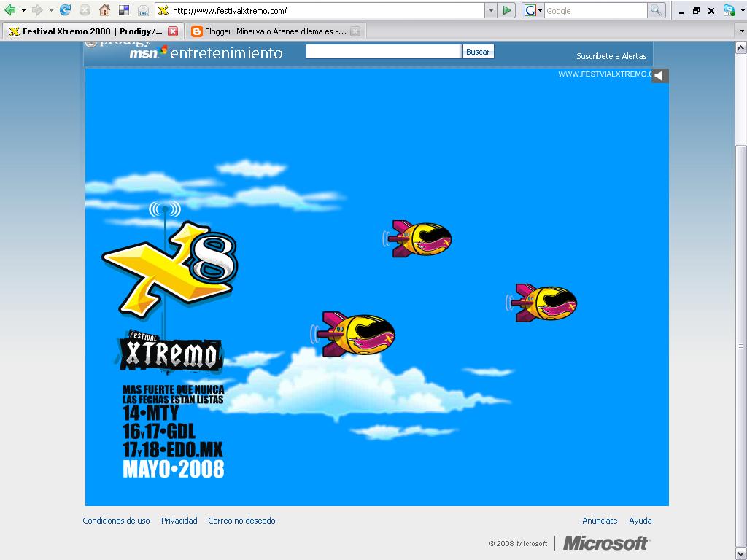Click the msn entretenimiento logo
Image resolution: width=747 pixels, height=560 pixels.
(206, 52)
